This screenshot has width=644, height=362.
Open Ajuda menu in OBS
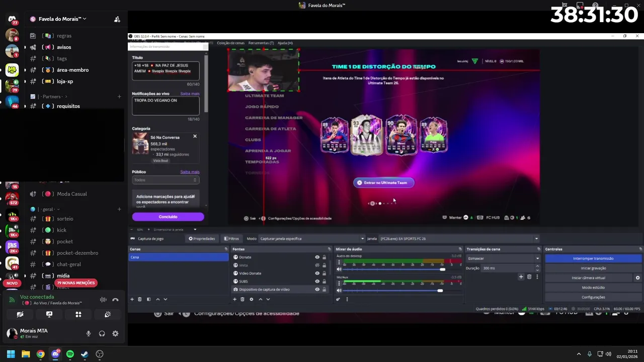point(285,43)
